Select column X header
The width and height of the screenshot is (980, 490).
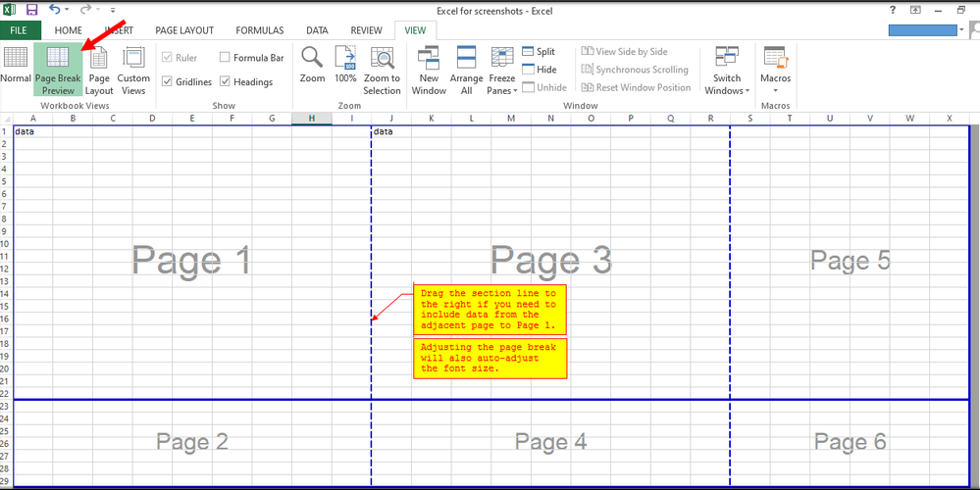pos(950,119)
